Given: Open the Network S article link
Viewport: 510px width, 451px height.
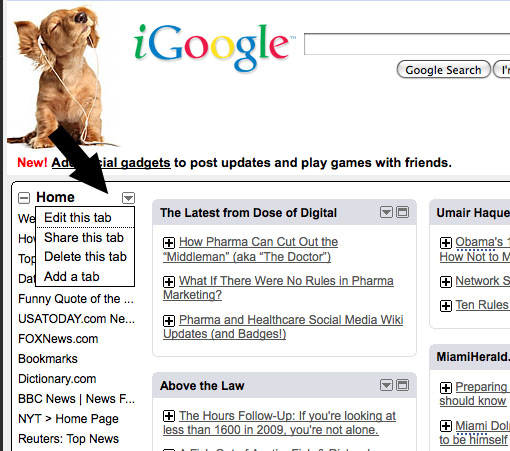Looking at the screenshot, I should (x=483, y=281).
